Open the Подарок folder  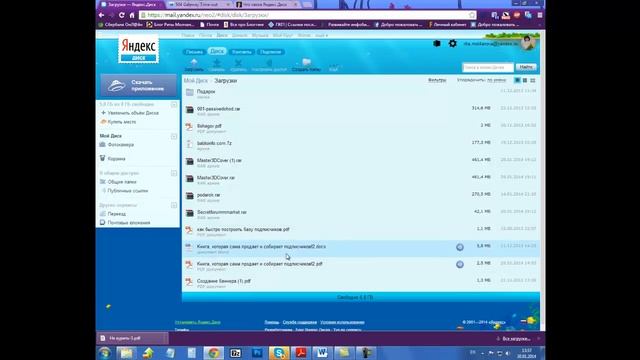coord(361,93)
